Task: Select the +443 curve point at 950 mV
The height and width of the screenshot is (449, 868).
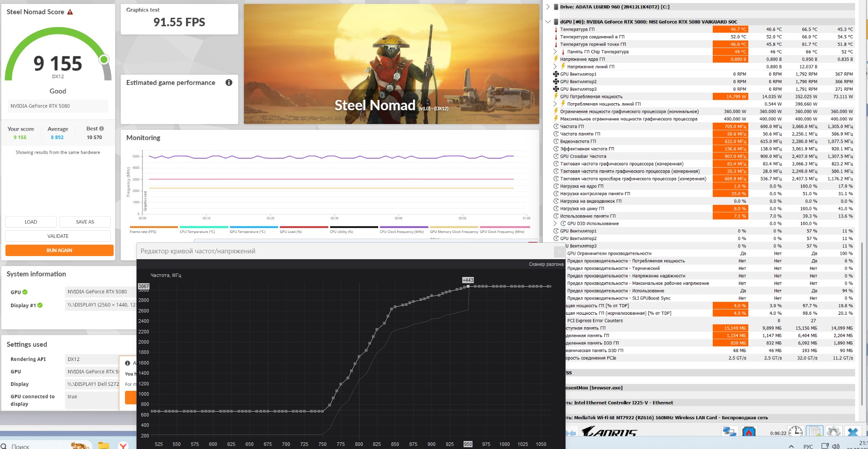Action: pyautogui.click(x=468, y=286)
